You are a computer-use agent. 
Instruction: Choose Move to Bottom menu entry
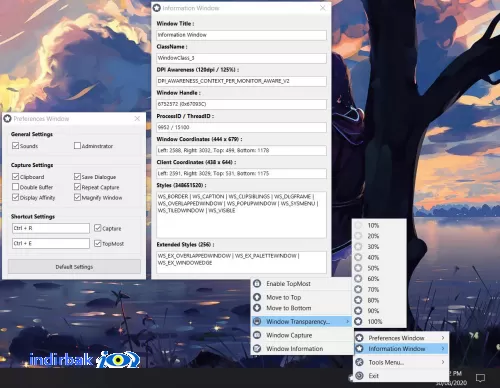301,308
